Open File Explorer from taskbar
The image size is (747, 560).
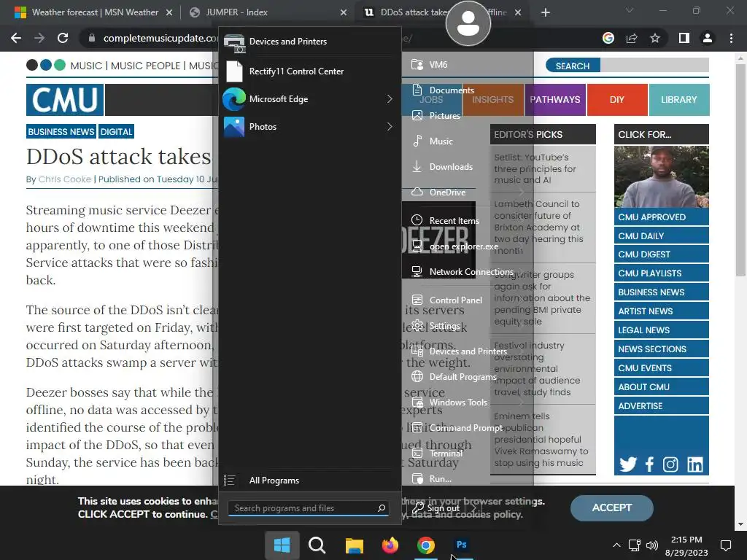pyautogui.click(x=354, y=545)
